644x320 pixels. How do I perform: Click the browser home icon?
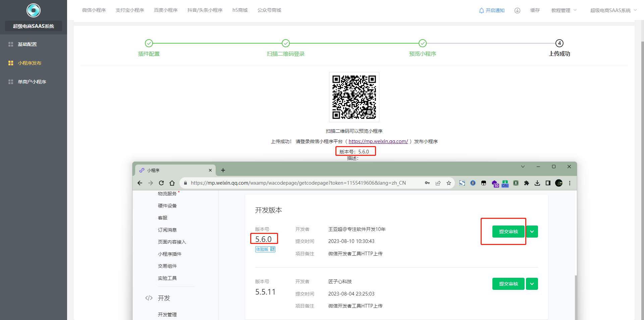point(172,183)
